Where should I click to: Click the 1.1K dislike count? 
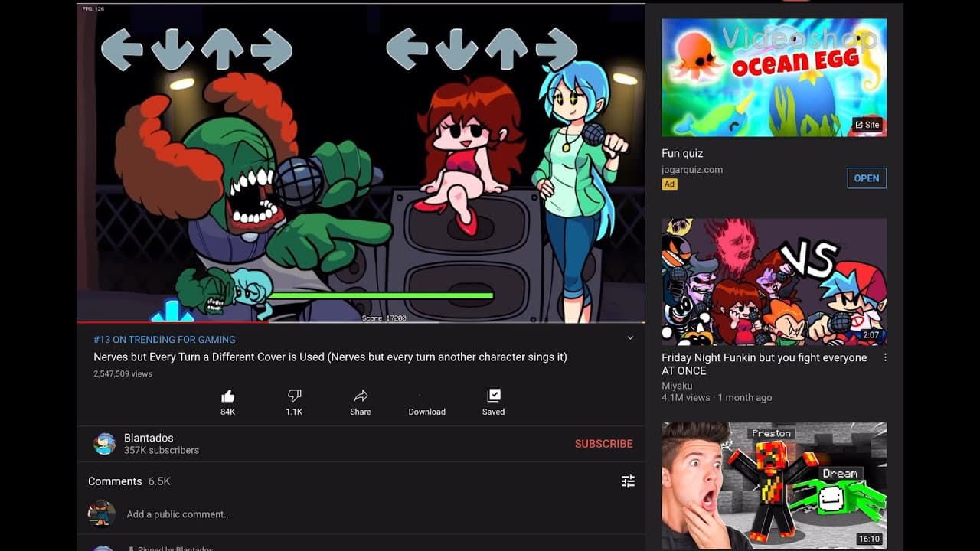tap(294, 412)
